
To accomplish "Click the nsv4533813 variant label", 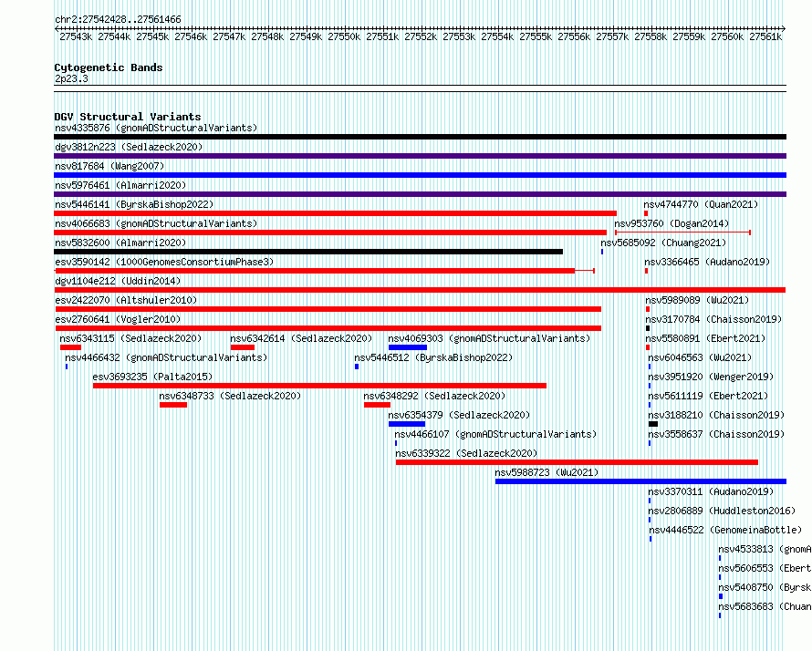I will [x=765, y=549].
